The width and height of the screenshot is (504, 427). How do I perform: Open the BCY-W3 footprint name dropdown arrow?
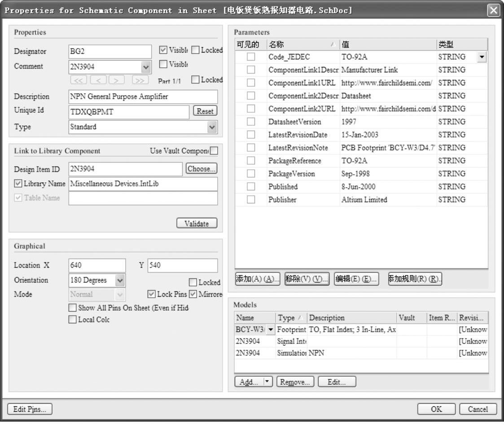pyautogui.click(x=271, y=330)
